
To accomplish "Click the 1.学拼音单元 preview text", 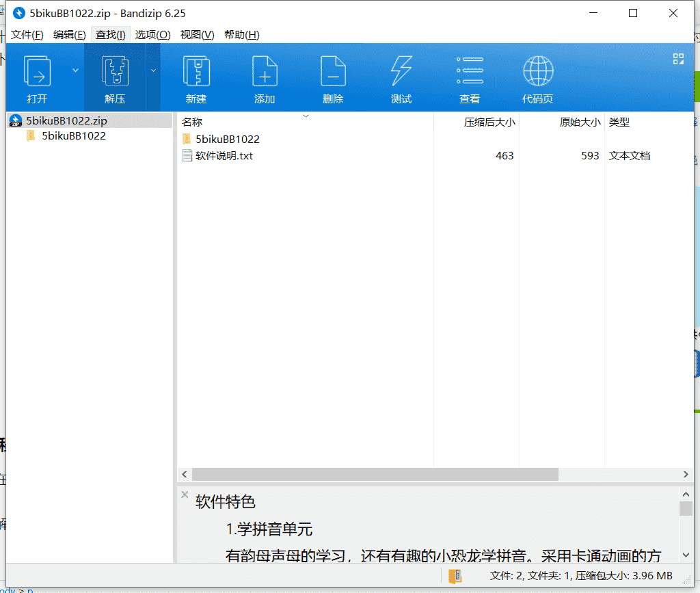I will pos(269,529).
